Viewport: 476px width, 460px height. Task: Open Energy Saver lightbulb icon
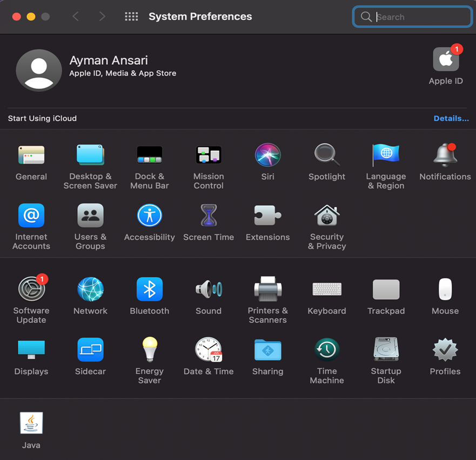click(149, 350)
